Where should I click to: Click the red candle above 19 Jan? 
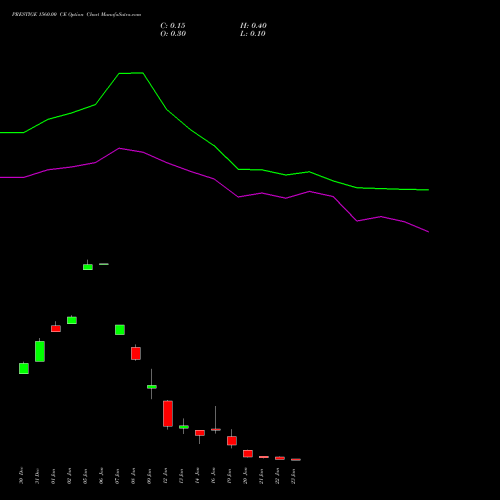(x=232, y=440)
